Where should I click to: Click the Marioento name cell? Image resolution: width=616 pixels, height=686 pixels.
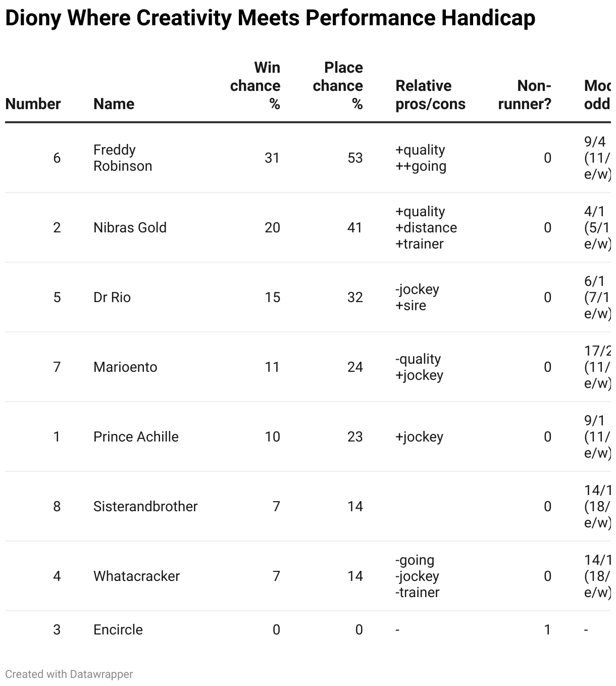(125, 367)
